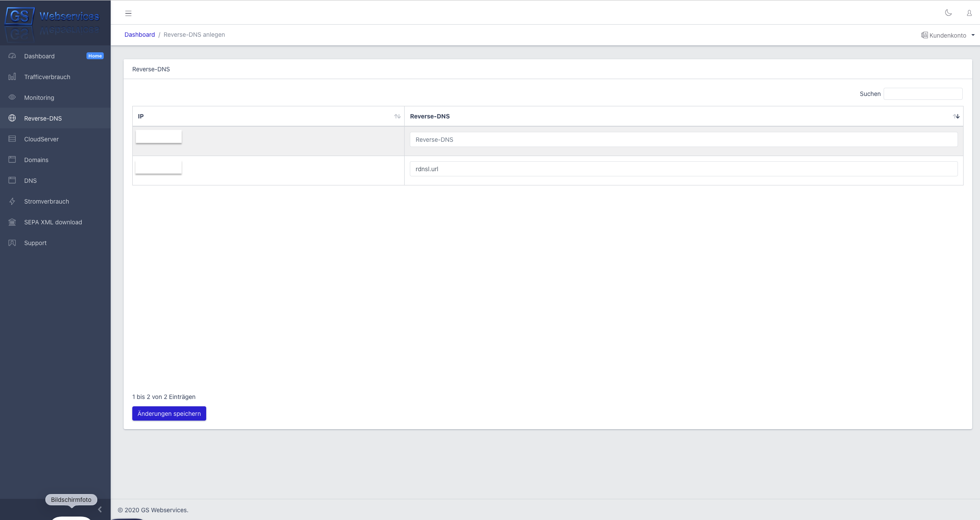Click the Support icon in sidebar
Screen dimensions: 980x520
coord(12,242)
